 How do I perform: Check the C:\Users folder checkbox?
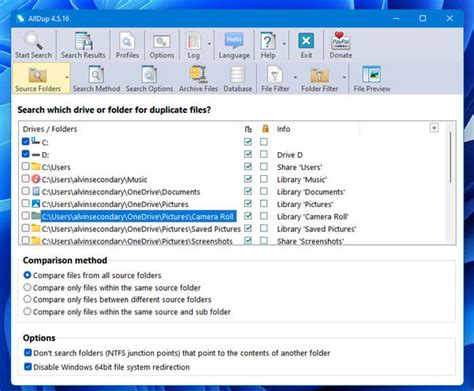point(25,166)
